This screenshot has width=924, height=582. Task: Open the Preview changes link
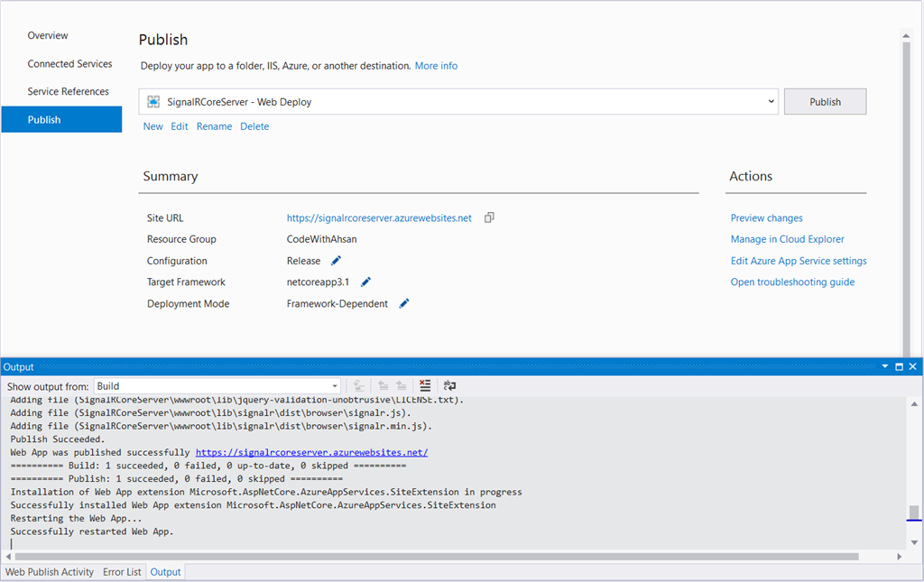766,217
